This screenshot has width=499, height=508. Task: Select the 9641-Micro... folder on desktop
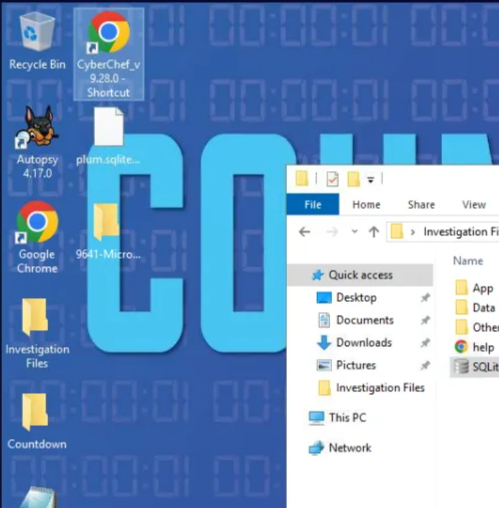[108, 232]
